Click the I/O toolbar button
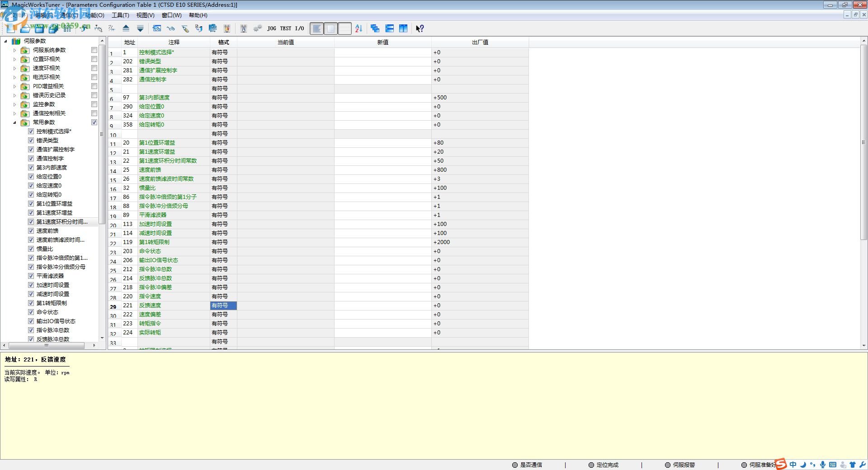The height and width of the screenshot is (470, 868). pos(299,28)
